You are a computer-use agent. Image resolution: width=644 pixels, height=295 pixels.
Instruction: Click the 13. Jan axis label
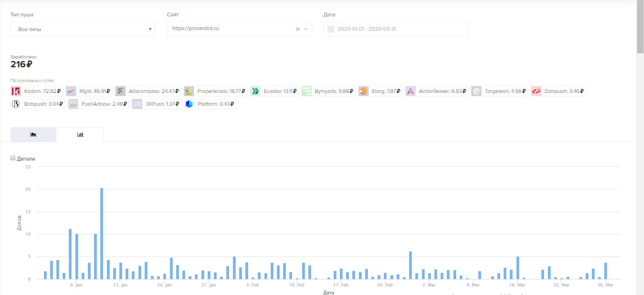coord(121,285)
